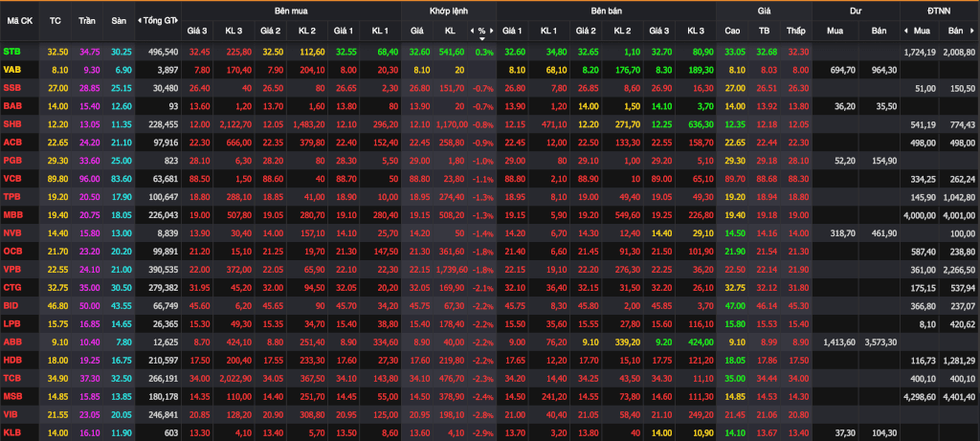Click the LPB ticker symbol
The image size is (980, 441).
point(11,323)
